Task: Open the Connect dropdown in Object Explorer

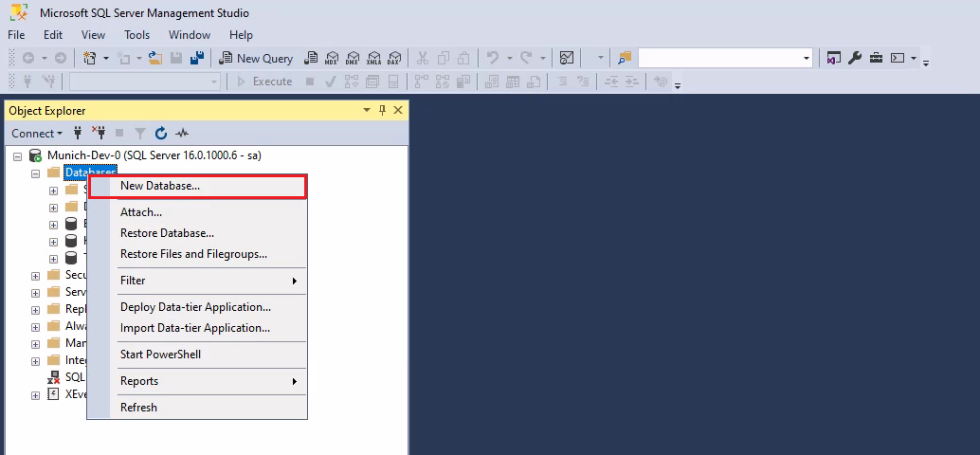Action: [x=37, y=133]
